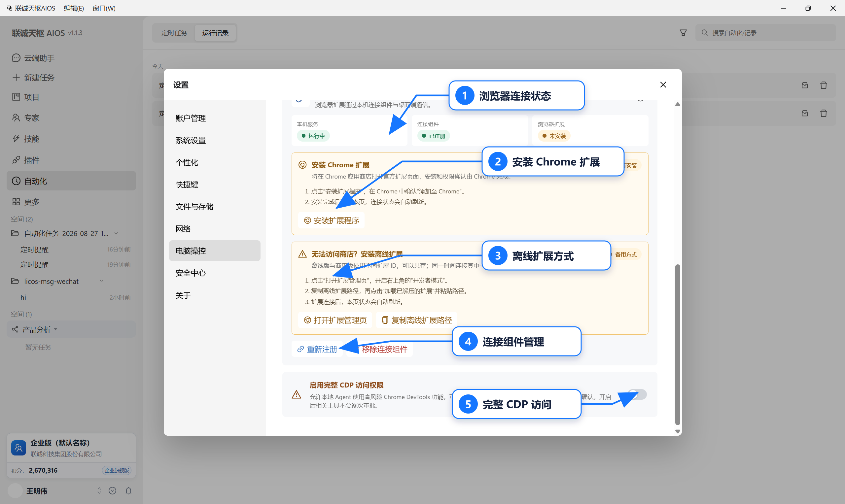
Task: Click the trash icon on first record row
Action: pyautogui.click(x=824, y=85)
